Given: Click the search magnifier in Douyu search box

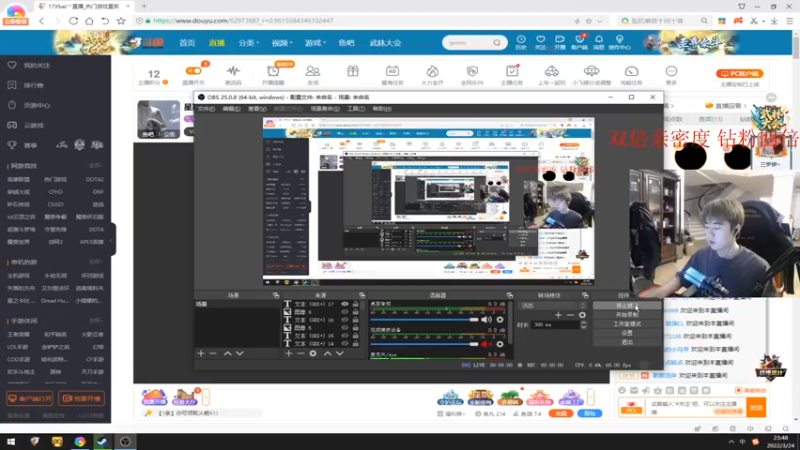Looking at the screenshot, I should 497,43.
